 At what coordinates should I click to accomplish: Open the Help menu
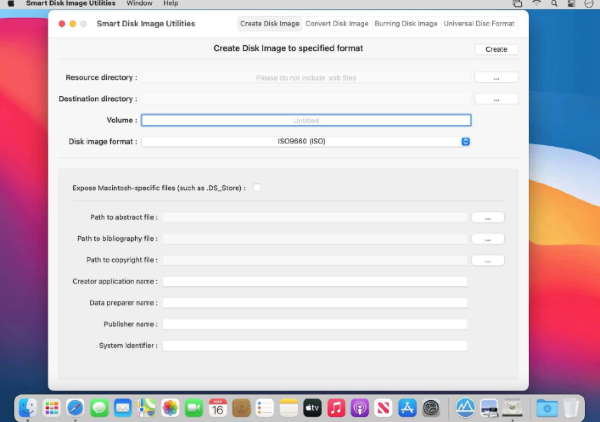(171, 3)
